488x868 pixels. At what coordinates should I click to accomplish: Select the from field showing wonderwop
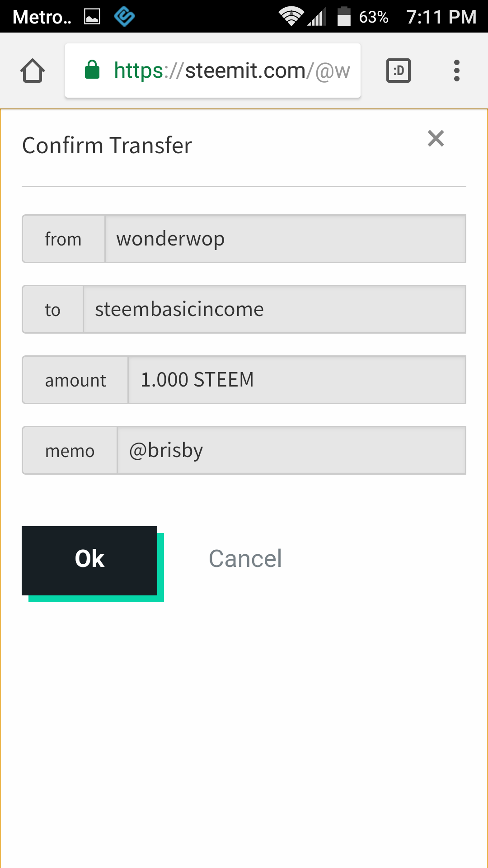(286, 239)
